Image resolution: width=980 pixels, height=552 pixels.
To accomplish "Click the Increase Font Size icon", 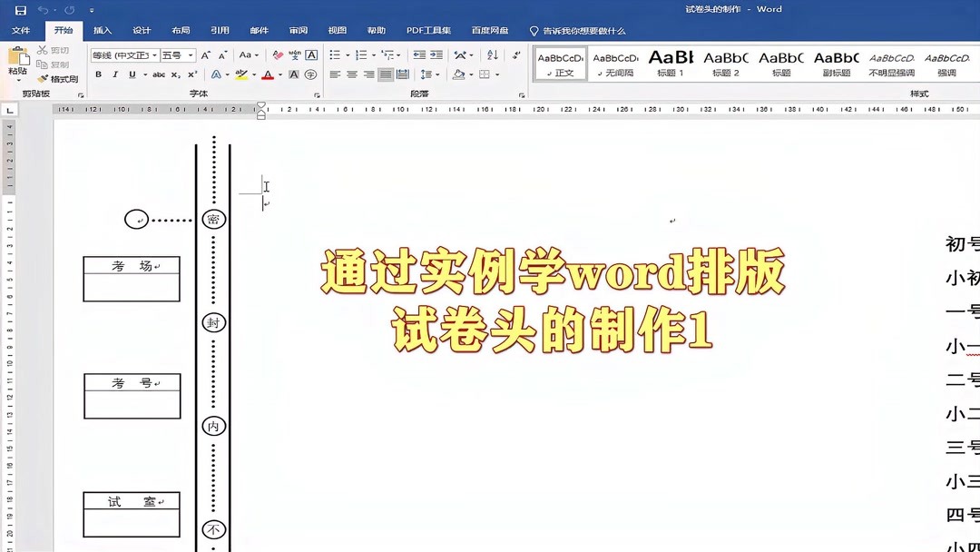I will (x=206, y=54).
